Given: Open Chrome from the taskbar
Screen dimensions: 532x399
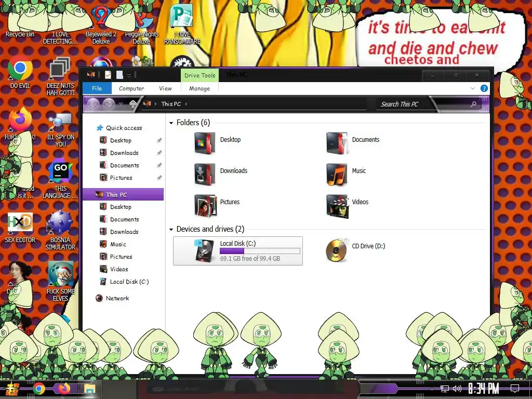Looking at the screenshot, I should 38,389.
